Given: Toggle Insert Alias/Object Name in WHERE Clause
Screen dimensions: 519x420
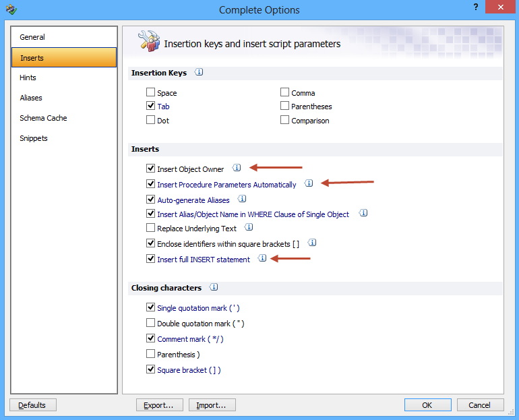Looking at the screenshot, I should [x=150, y=214].
